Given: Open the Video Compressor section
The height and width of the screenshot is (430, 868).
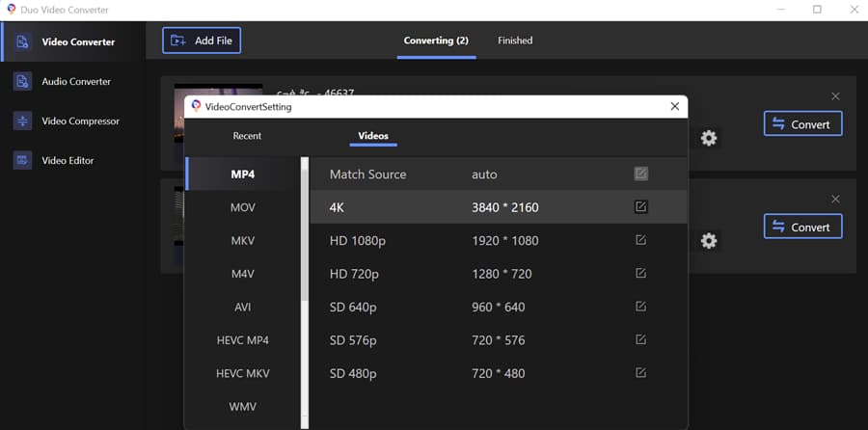Looking at the screenshot, I should (73, 121).
